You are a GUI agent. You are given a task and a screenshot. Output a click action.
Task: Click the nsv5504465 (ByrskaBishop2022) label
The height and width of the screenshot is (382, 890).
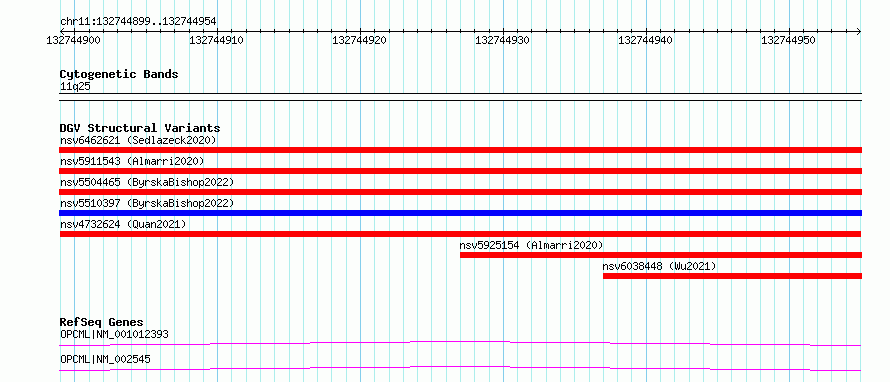tap(147, 182)
